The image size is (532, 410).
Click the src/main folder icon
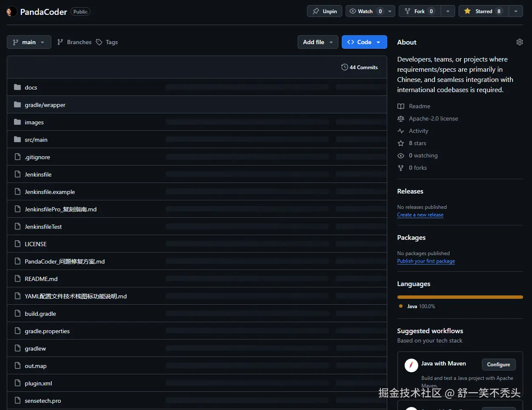pyautogui.click(x=17, y=140)
